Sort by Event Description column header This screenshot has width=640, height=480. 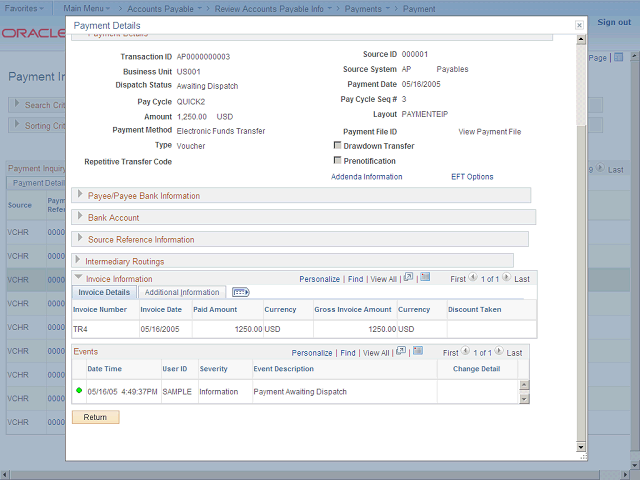coord(284,369)
